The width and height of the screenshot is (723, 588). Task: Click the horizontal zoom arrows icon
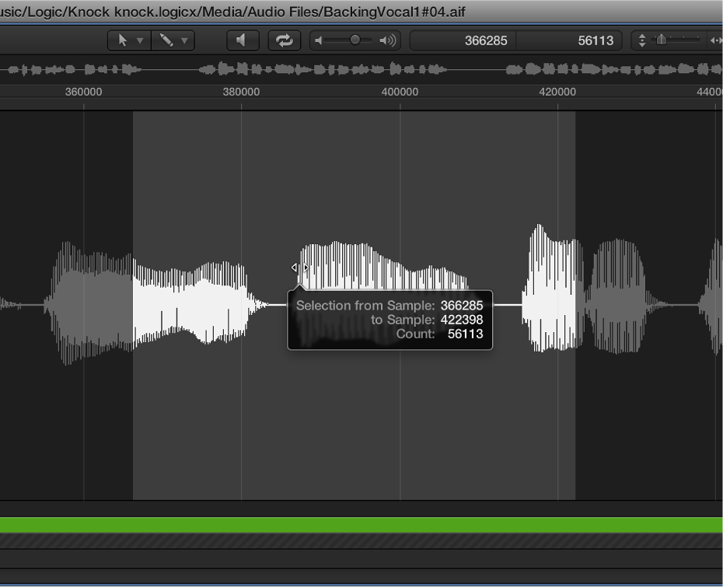click(715, 40)
